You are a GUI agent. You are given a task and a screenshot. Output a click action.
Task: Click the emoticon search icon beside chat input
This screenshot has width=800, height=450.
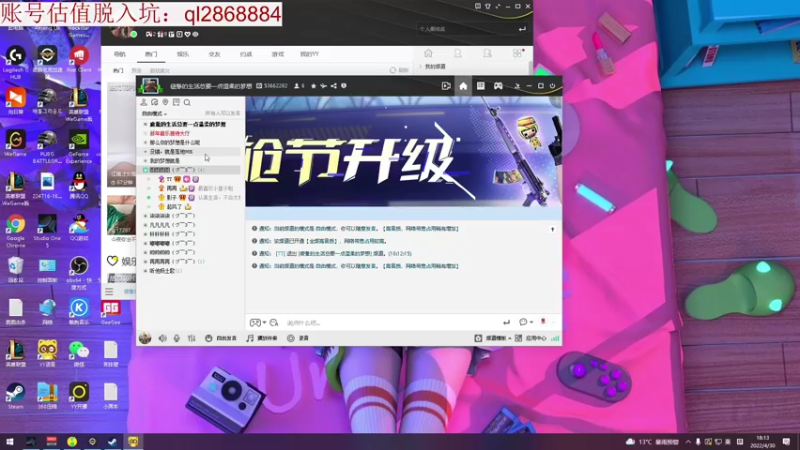pyautogui.click(x=274, y=322)
